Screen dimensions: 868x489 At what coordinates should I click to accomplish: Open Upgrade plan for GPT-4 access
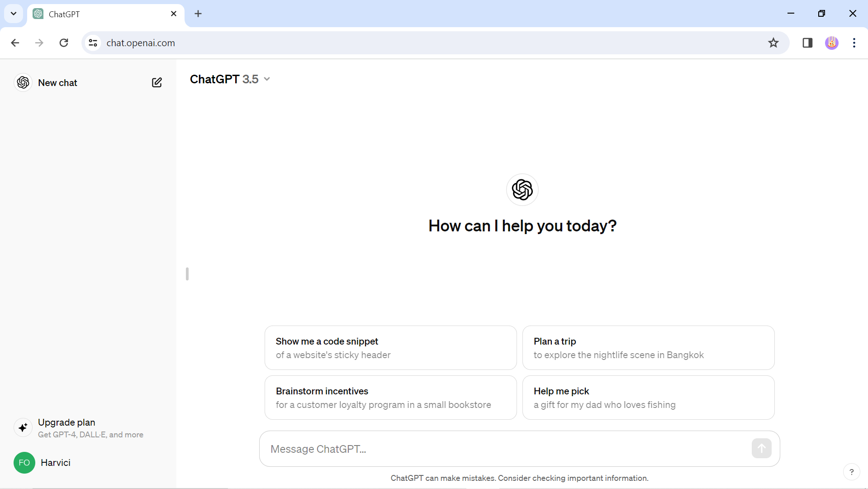tap(88, 428)
